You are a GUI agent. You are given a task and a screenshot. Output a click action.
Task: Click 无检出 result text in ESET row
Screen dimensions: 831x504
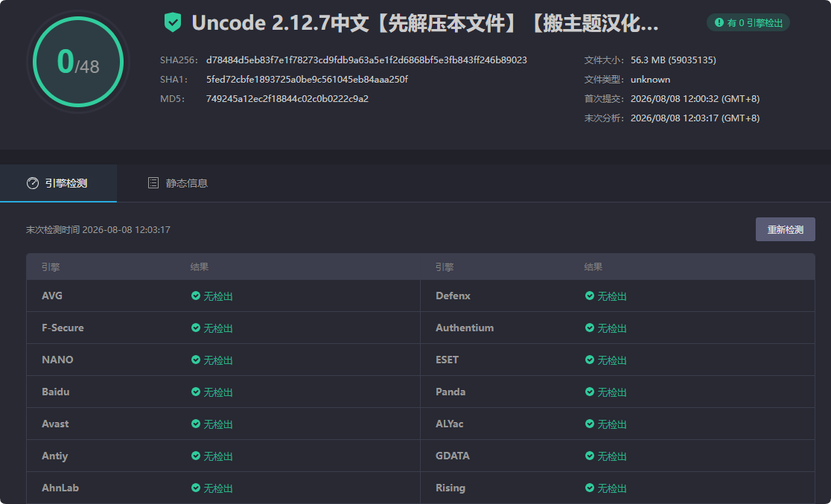tap(612, 360)
